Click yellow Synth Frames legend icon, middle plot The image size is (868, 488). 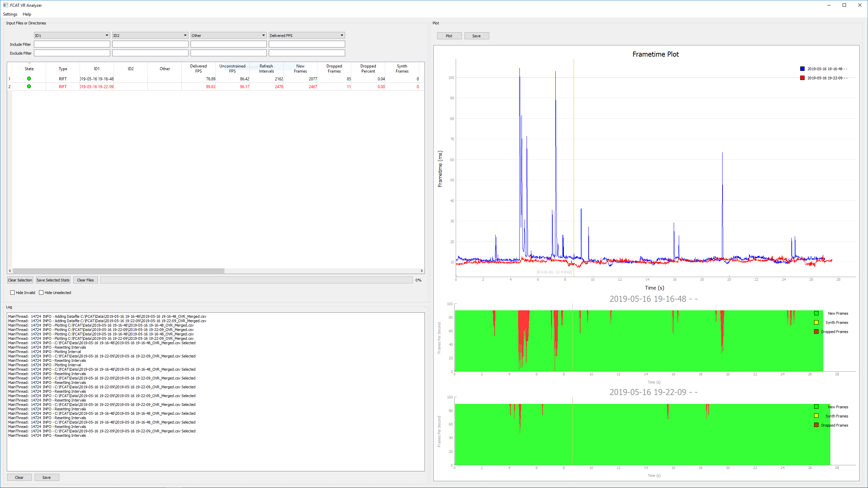pos(816,323)
